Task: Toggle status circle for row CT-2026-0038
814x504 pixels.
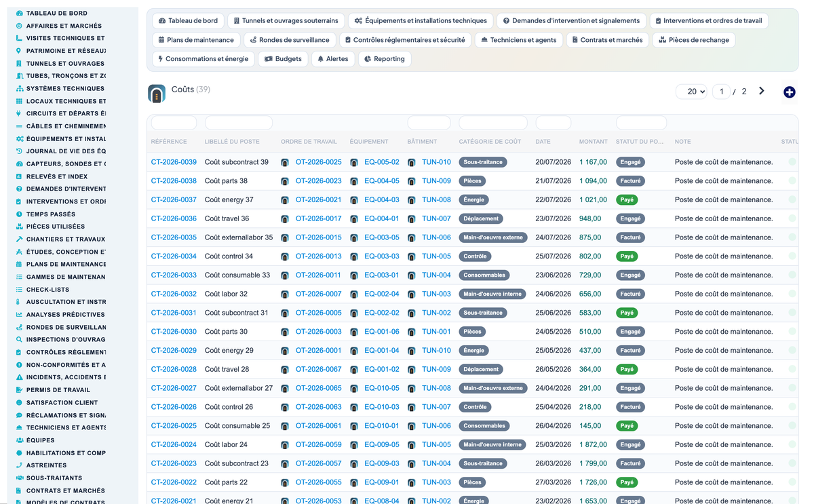Action: tap(792, 181)
